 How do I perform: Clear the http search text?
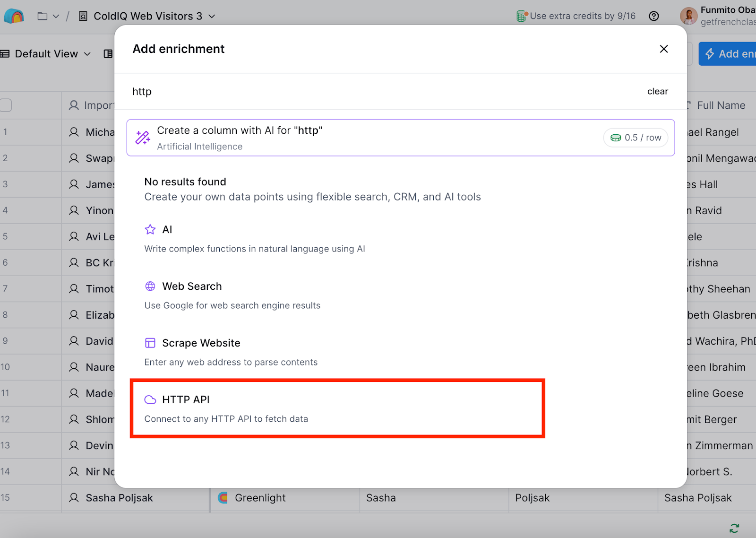tap(657, 91)
